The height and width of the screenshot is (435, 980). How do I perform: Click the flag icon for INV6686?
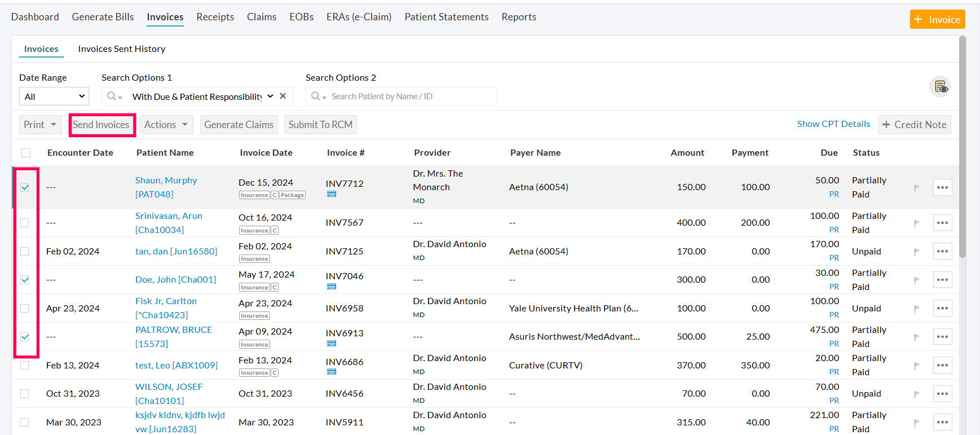click(x=917, y=366)
